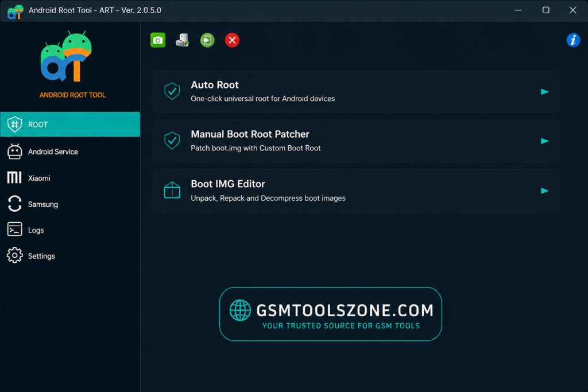Minimize the Android Root Tool window
The image size is (588, 392).
(519, 10)
